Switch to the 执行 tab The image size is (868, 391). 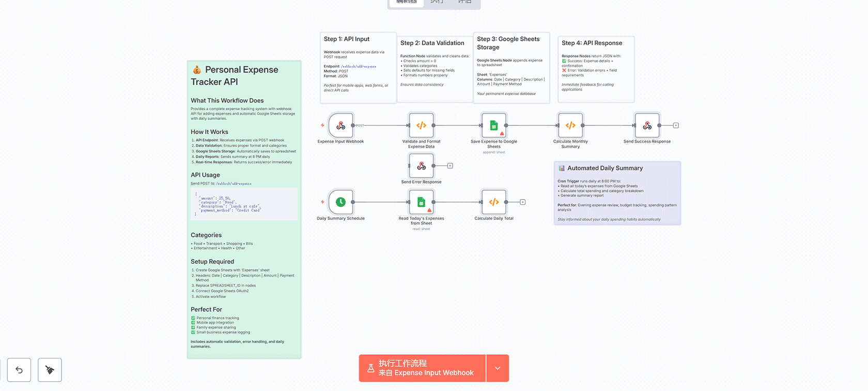437,2
